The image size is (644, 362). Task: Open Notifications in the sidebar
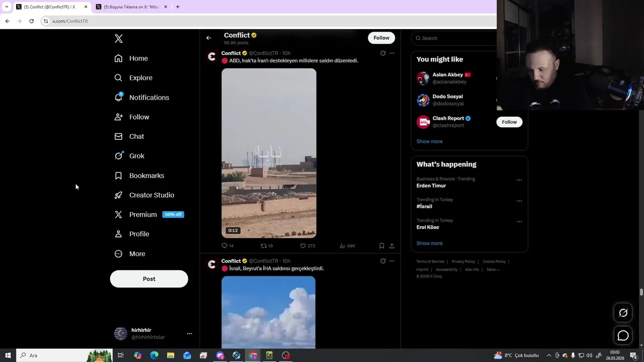click(141, 98)
